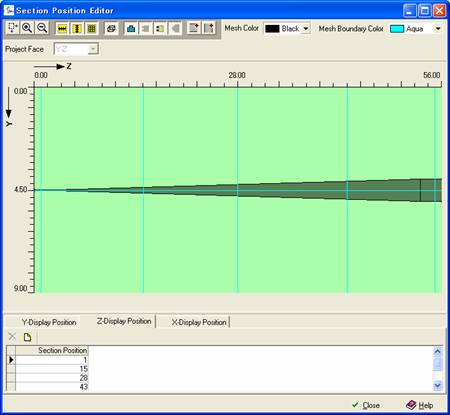Click the Aqua color swatch
This screenshot has height=415, width=450.
point(397,29)
